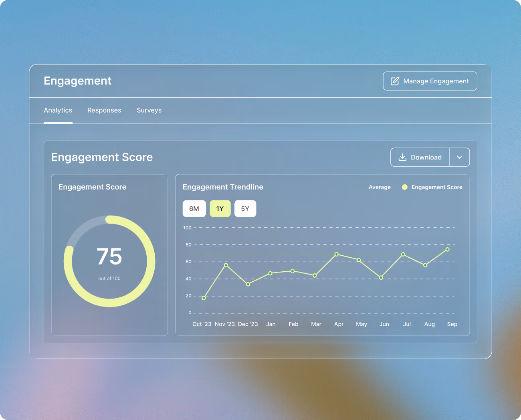Click the 'Sep' axis label

pos(452,324)
